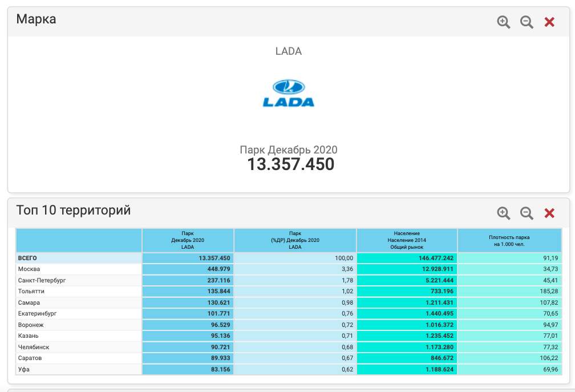The width and height of the screenshot is (575, 392).
Task: Select the ВСЕГО total row
Action: pos(27,258)
